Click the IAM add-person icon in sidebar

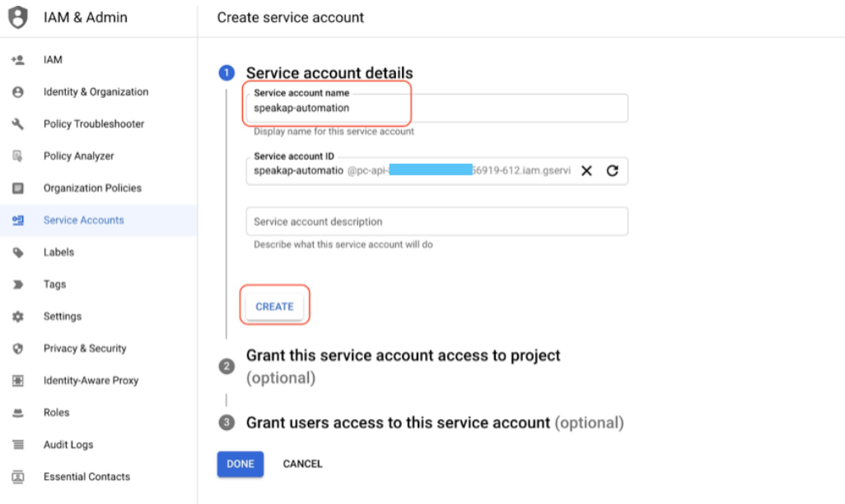[18, 60]
